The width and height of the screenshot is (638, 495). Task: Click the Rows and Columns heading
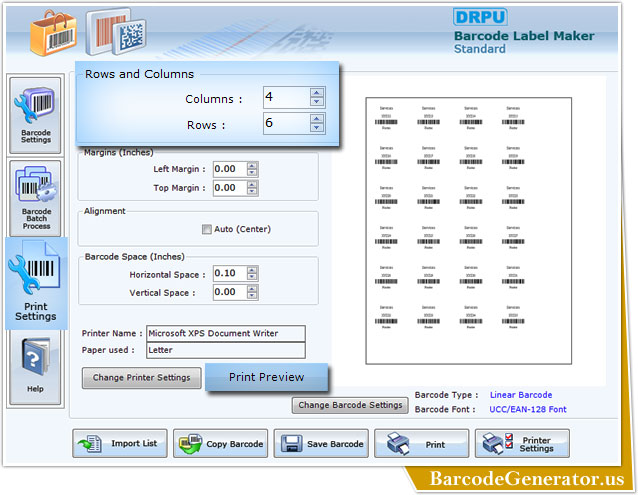pos(139,74)
